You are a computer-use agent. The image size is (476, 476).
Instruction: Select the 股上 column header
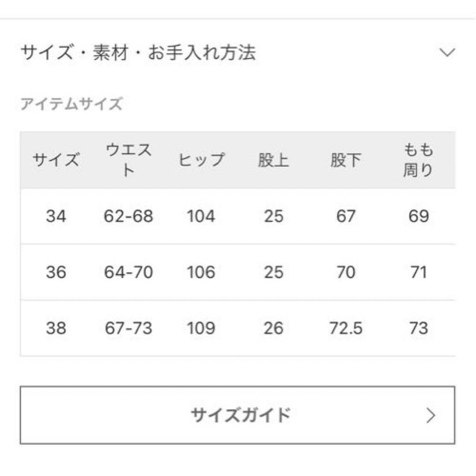[x=273, y=160]
